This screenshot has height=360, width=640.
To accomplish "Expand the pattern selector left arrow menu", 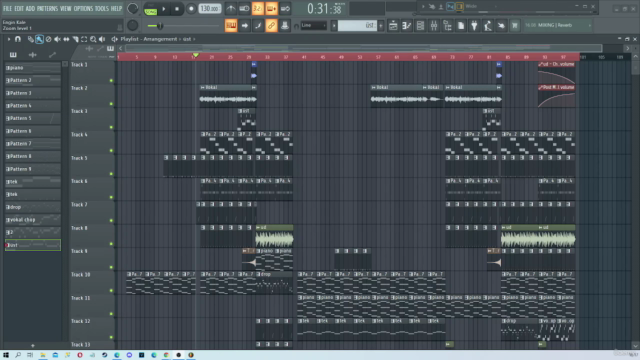I will [x=334, y=26].
